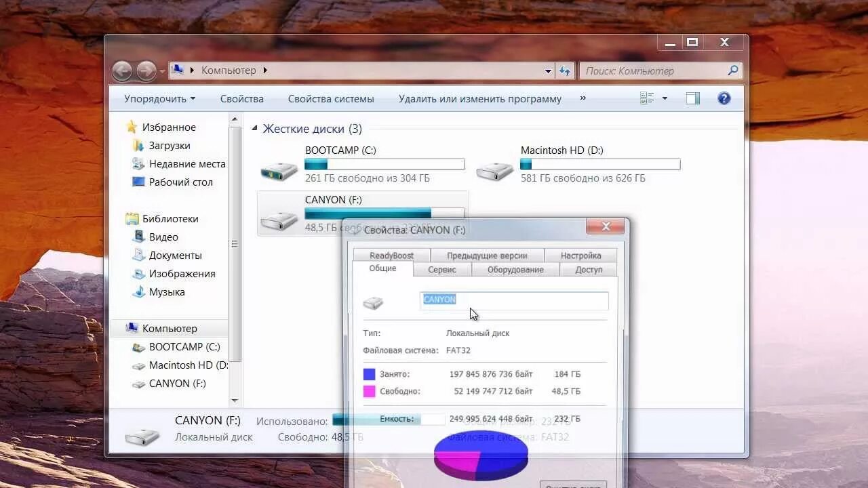Open Загрузки in the navigation pane
The width and height of the screenshot is (868, 488).
click(x=170, y=146)
